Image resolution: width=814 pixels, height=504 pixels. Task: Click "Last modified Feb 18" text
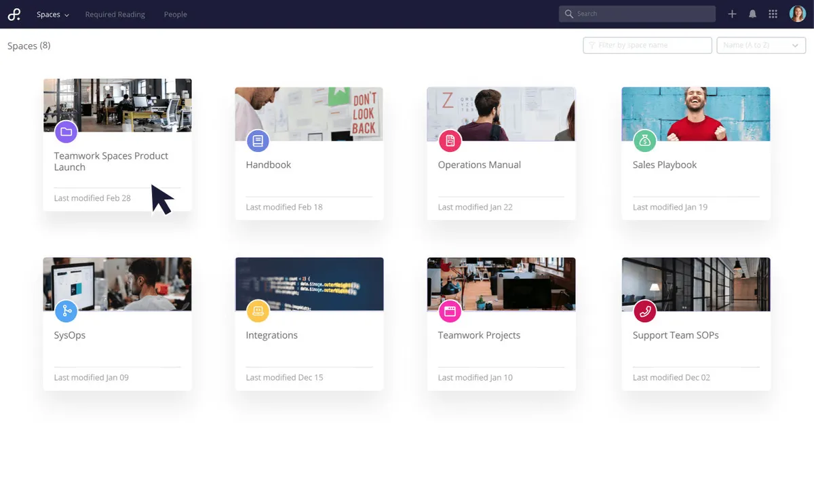point(284,207)
